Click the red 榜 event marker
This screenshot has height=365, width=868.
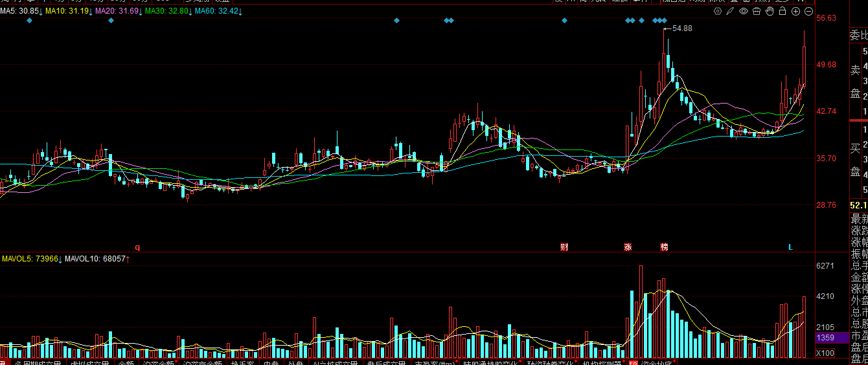(665, 247)
